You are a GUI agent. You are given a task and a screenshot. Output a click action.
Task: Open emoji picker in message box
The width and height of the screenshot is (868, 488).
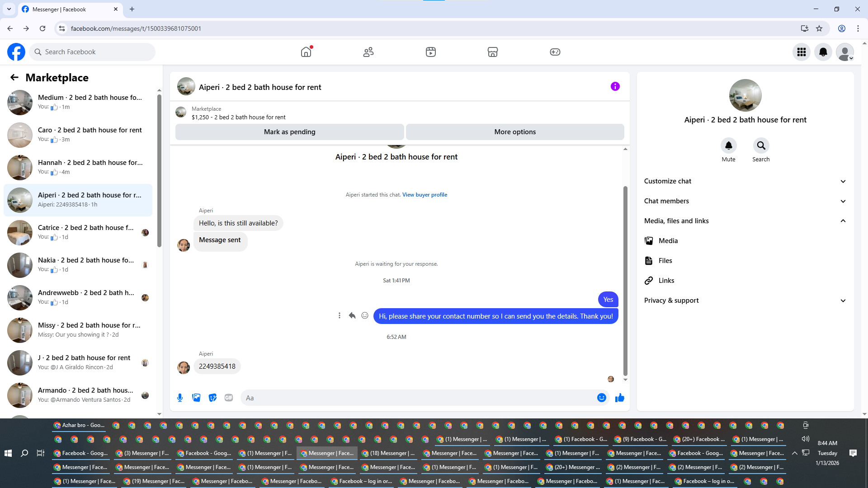coord(601,398)
